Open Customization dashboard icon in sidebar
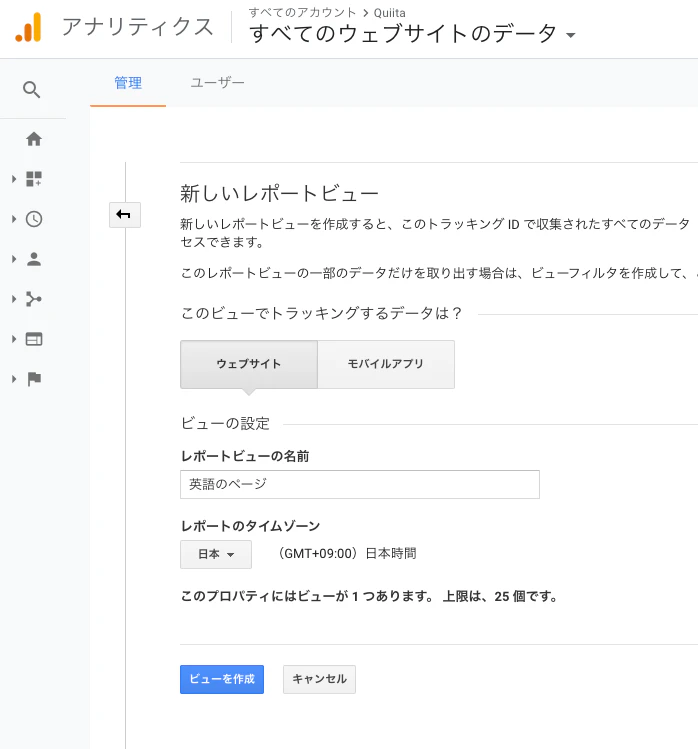Viewport: 698px width, 749px height. 34,179
